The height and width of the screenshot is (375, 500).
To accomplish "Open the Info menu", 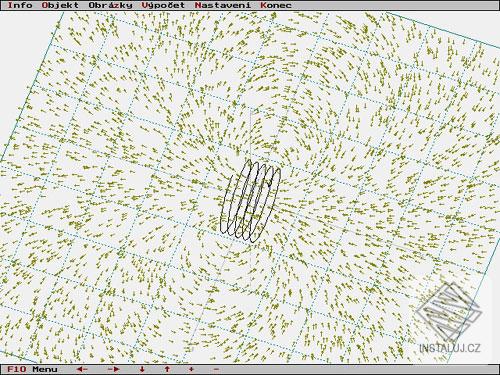I will coord(20,5).
